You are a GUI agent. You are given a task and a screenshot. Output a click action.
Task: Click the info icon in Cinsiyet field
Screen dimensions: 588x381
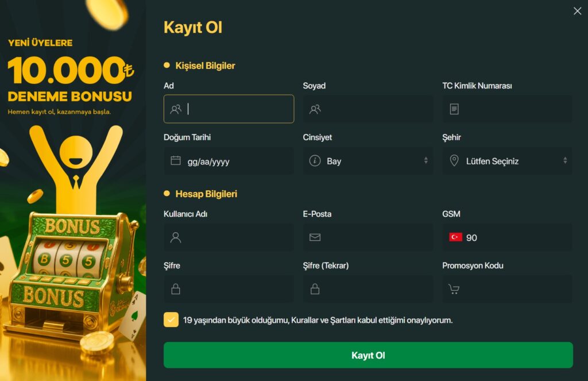coord(315,161)
